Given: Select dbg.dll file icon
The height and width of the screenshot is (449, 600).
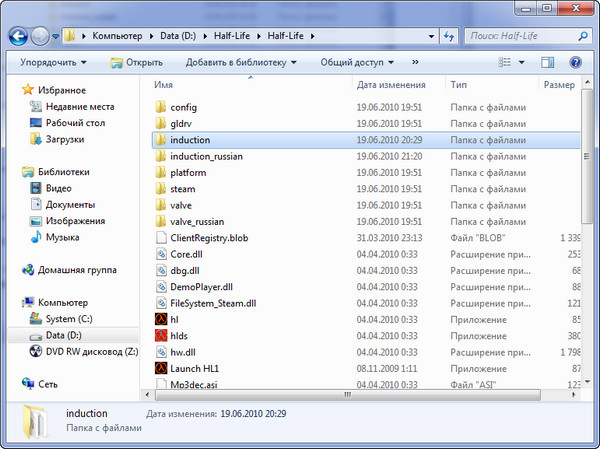Looking at the screenshot, I should point(161,271).
